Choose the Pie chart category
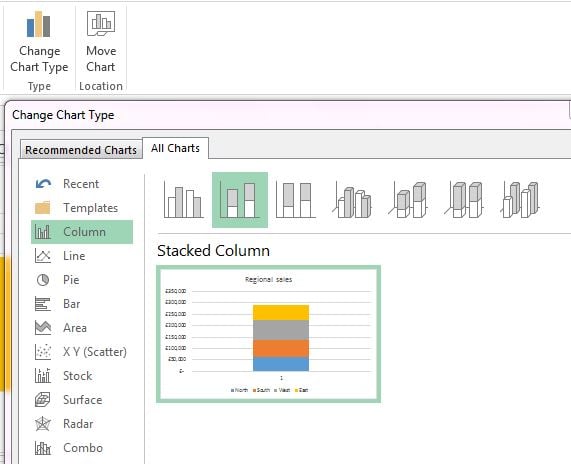The height and width of the screenshot is (464, 571). pos(82,280)
